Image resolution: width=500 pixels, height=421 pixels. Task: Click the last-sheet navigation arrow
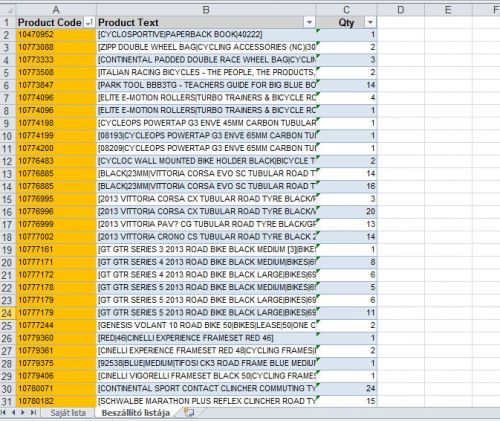33,413
